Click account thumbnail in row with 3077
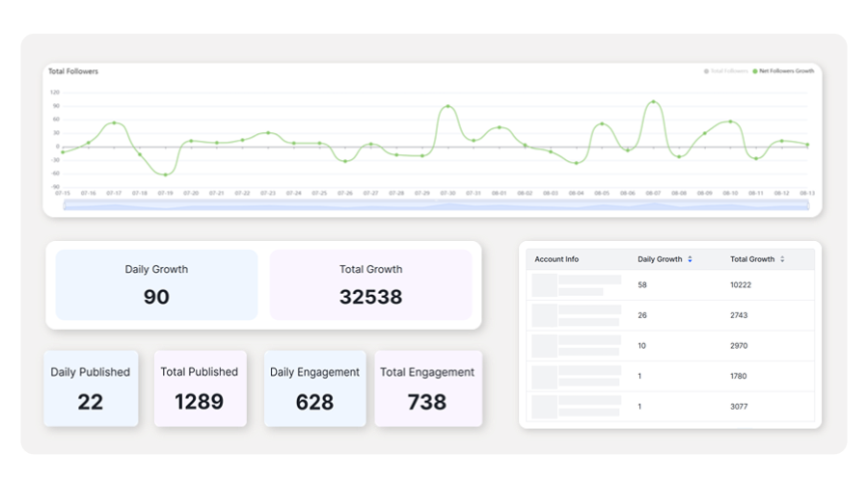 [544, 406]
